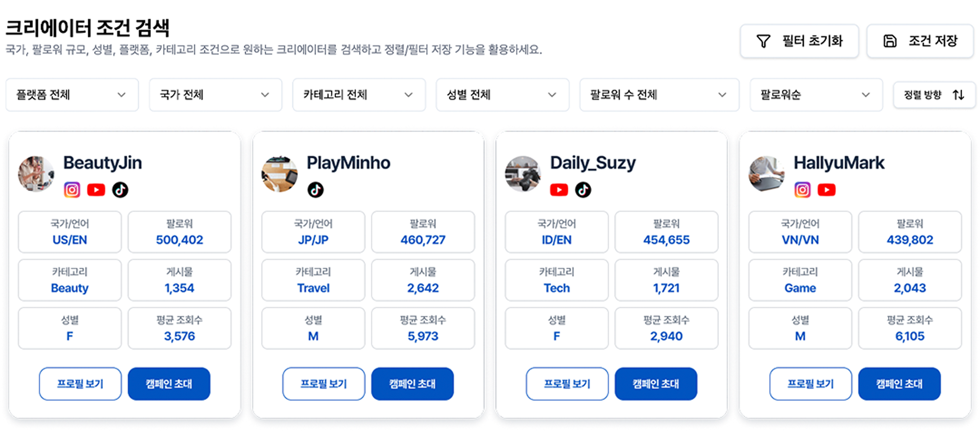Open HallyuMark's Instagram icon
Image resolution: width=980 pixels, height=436 pixels.
tap(802, 190)
